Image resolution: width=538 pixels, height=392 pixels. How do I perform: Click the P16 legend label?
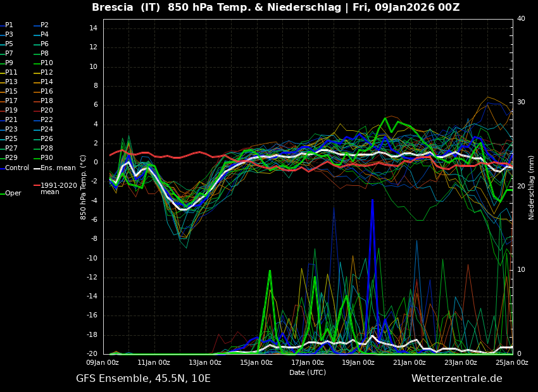point(46,92)
